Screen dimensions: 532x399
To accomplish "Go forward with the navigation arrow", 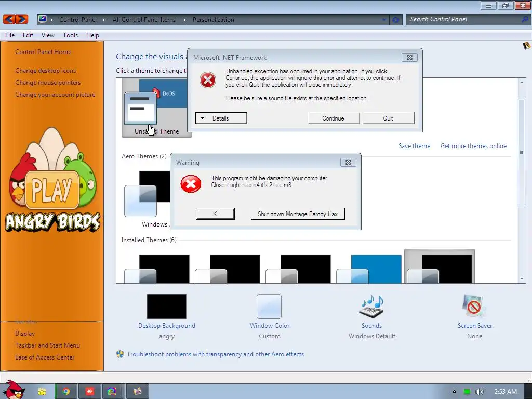I will pos(21,19).
